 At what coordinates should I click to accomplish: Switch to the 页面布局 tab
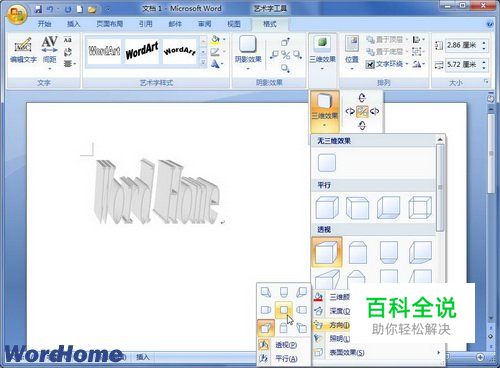tap(109, 24)
